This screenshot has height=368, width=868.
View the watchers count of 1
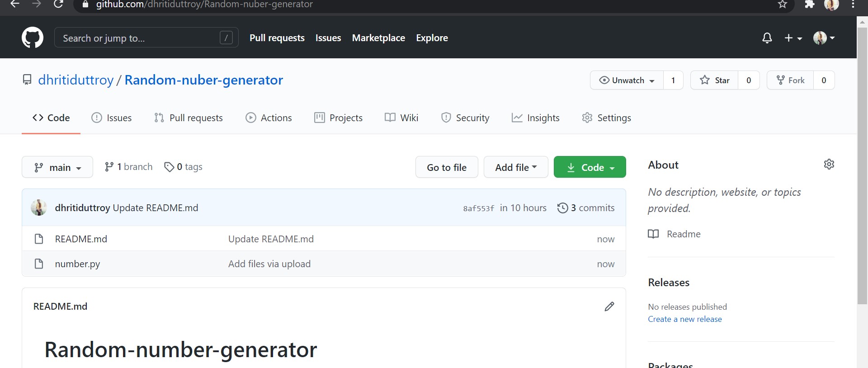click(x=673, y=80)
